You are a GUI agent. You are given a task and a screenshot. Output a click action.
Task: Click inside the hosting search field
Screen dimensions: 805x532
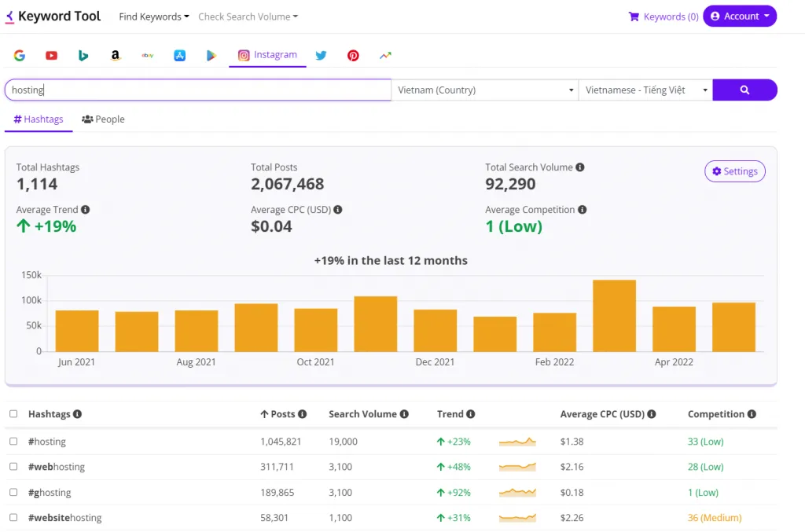pos(197,90)
